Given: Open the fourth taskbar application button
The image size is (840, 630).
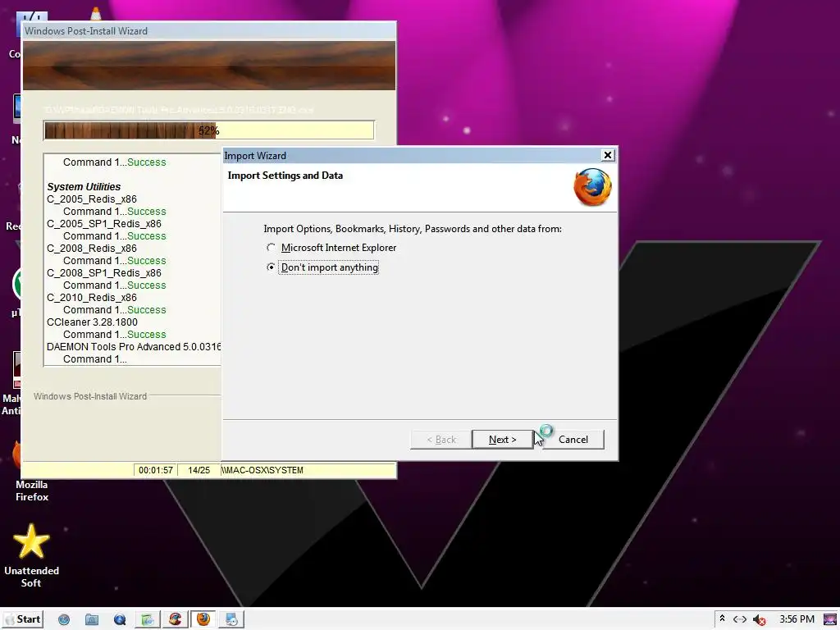Looking at the screenshot, I should tap(148, 619).
